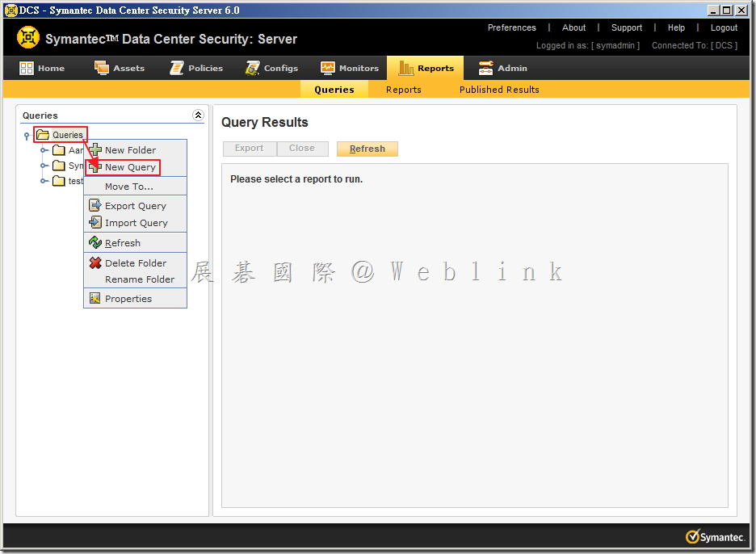Viewport: 756px width, 554px height.
Task: Choose Export Query menu entry
Action: [136, 205]
